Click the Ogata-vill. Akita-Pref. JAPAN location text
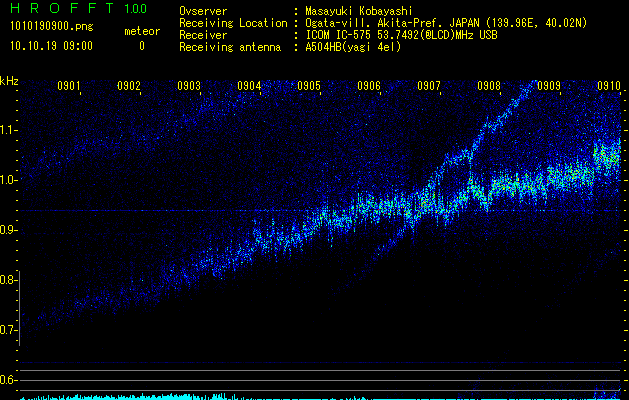629x400 pixels. pos(446,23)
